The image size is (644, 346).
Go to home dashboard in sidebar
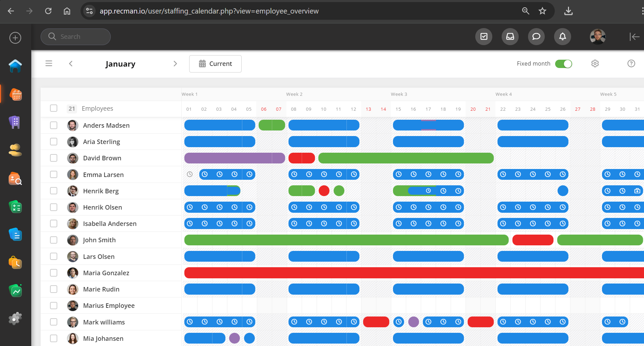click(15, 66)
